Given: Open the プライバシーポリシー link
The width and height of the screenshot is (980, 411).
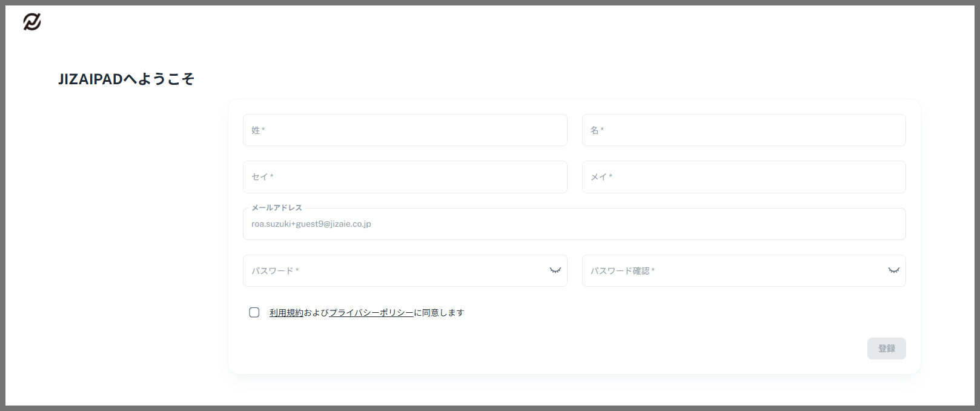Looking at the screenshot, I should pyautogui.click(x=371, y=313).
